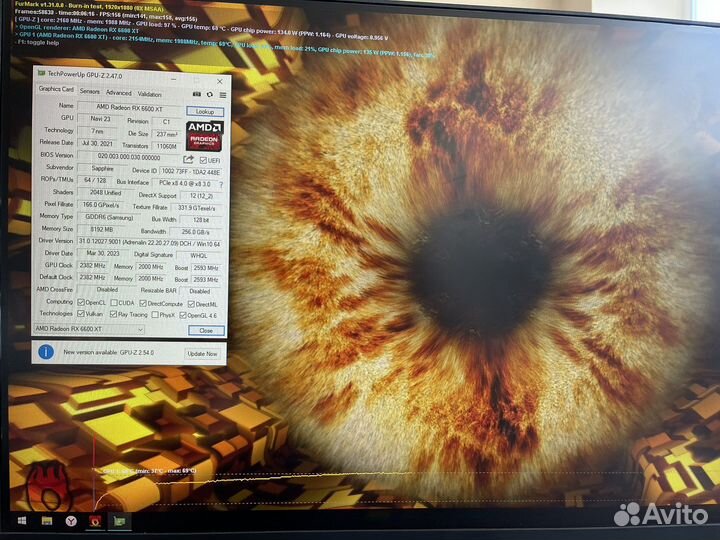
Task: Click the Update Now button
Action: (x=202, y=354)
